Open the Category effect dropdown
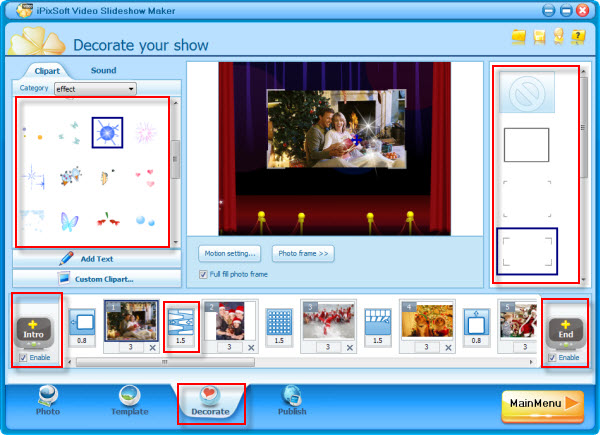Image resolution: width=600 pixels, height=435 pixels. (95, 89)
